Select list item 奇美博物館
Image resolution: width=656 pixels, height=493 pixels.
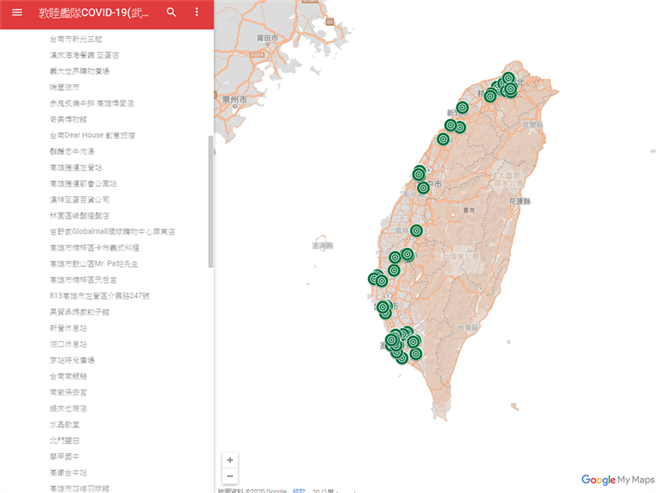tap(68, 119)
